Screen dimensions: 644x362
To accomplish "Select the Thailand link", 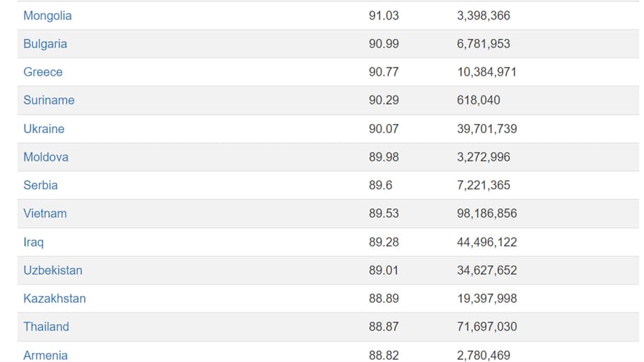I will point(46,326).
